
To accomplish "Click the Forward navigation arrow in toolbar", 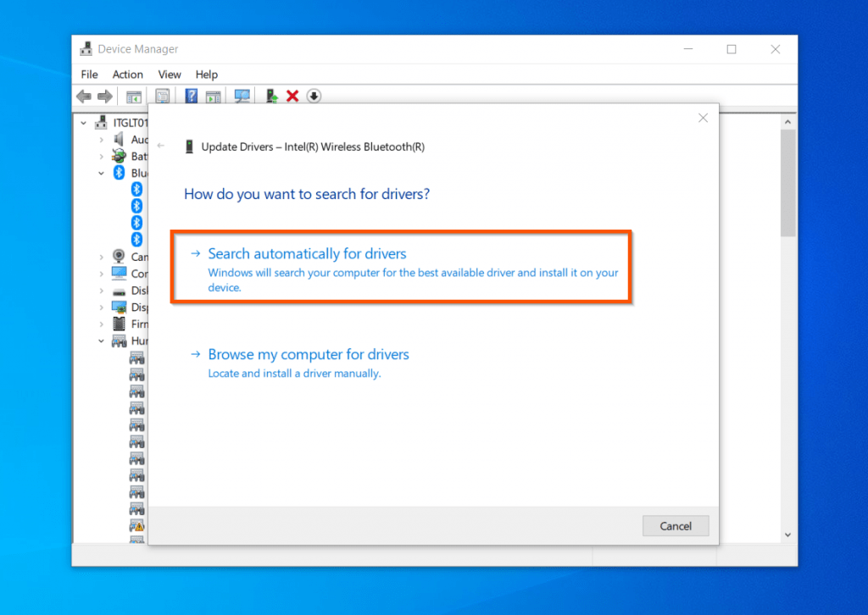I will (x=105, y=96).
